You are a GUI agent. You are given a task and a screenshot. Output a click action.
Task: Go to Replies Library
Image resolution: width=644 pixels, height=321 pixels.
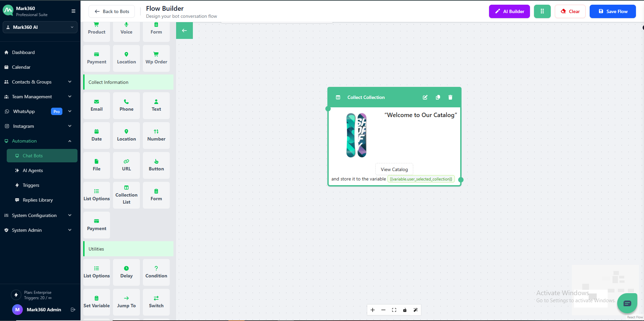(x=38, y=200)
